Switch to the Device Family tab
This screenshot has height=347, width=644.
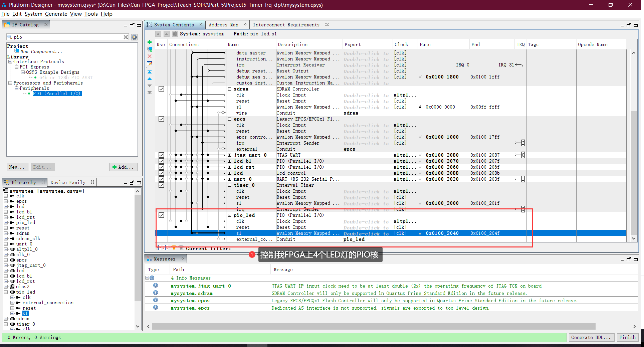pyautogui.click(x=68, y=182)
